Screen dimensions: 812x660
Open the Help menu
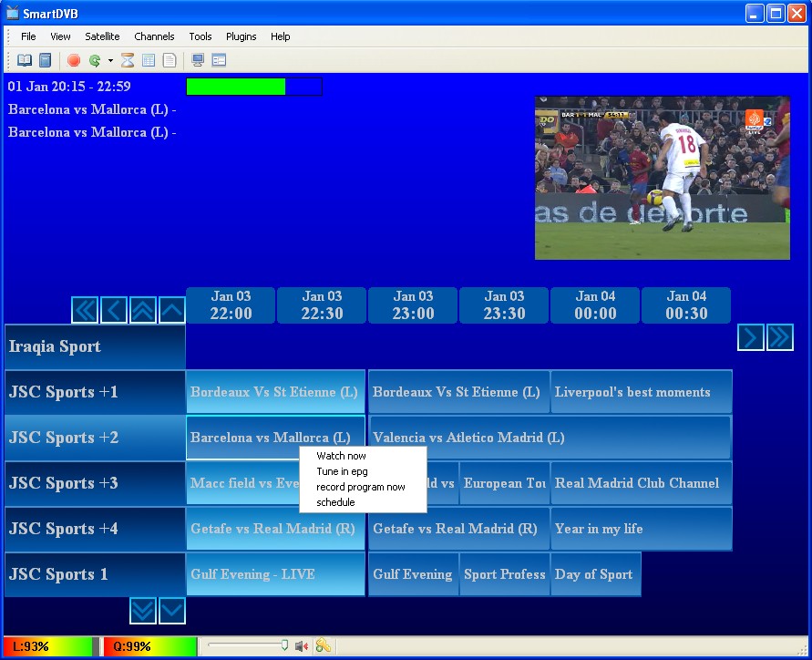tap(280, 36)
